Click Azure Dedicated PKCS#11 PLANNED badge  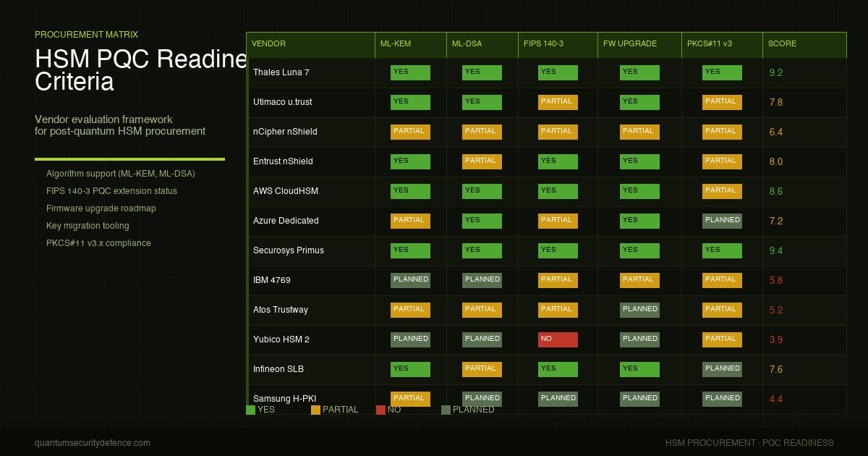tap(722, 221)
